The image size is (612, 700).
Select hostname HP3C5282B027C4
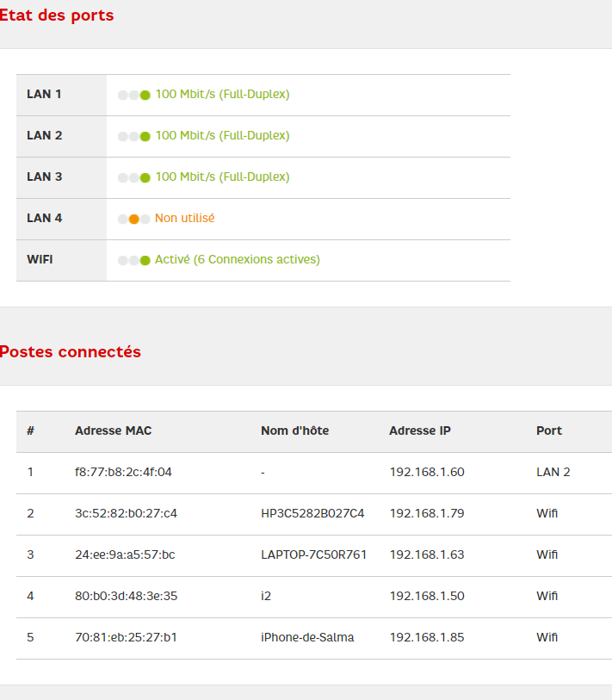click(x=312, y=513)
